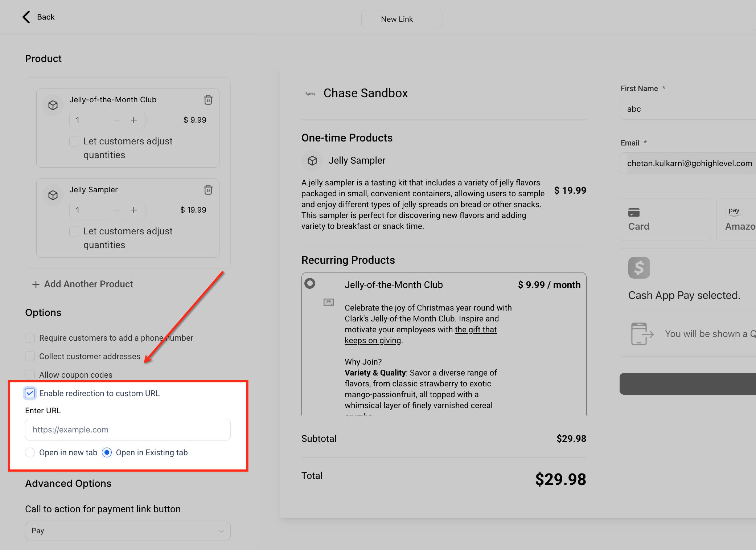756x550 pixels.
Task: Click the Enter URL input field
Action: click(128, 430)
